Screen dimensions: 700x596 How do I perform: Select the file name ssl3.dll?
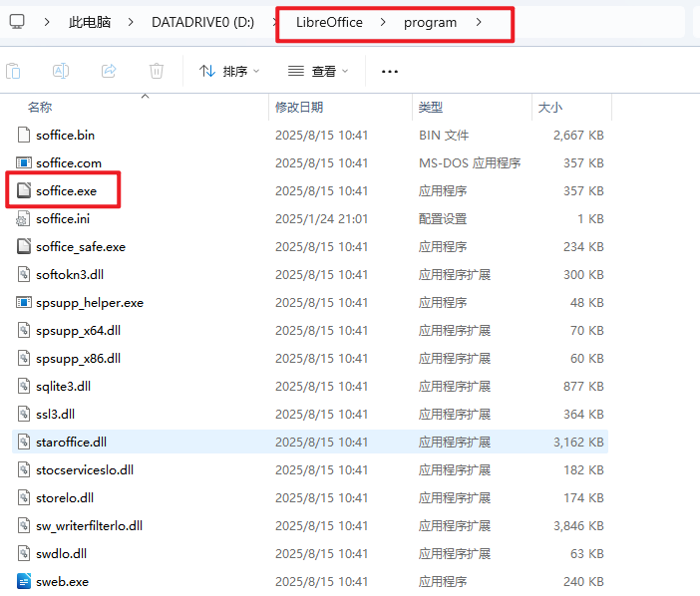pyautogui.click(x=56, y=415)
